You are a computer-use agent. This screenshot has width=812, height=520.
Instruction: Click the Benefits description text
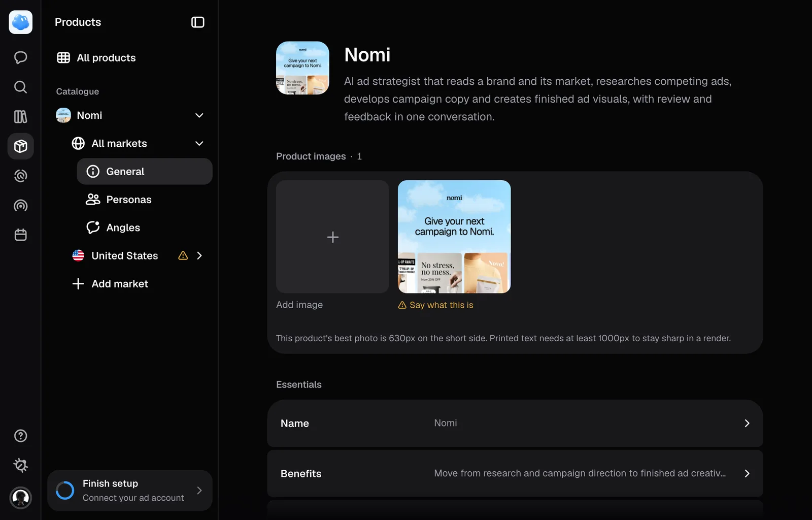pyautogui.click(x=580, y=473)
